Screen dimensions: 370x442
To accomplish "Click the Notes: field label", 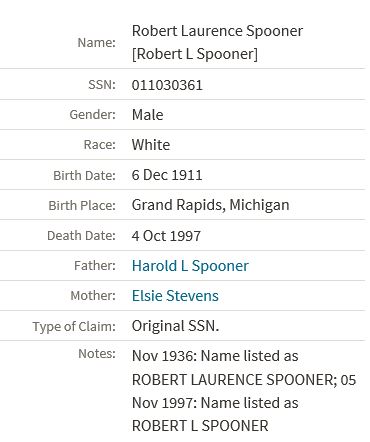I will tap(97, 354).
